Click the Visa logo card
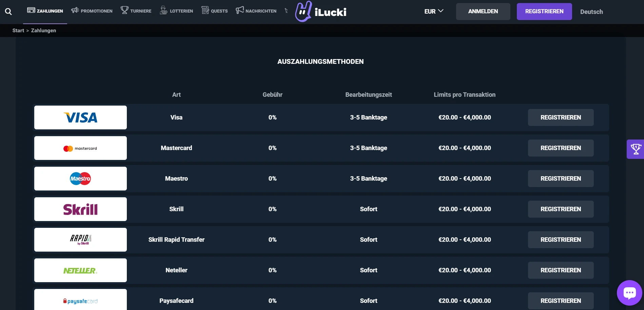This screenshot has width=644, height=310. [80, 117]
